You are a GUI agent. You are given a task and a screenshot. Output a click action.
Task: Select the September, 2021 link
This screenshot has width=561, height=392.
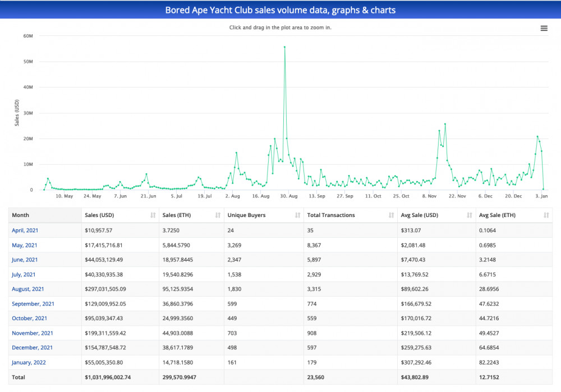pyautogui.click(x=33, y=303)
